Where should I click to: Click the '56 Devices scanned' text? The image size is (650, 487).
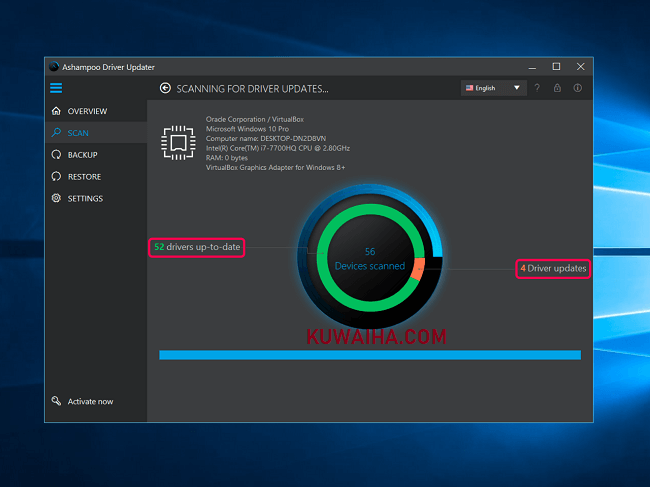[x=370, y=259]
